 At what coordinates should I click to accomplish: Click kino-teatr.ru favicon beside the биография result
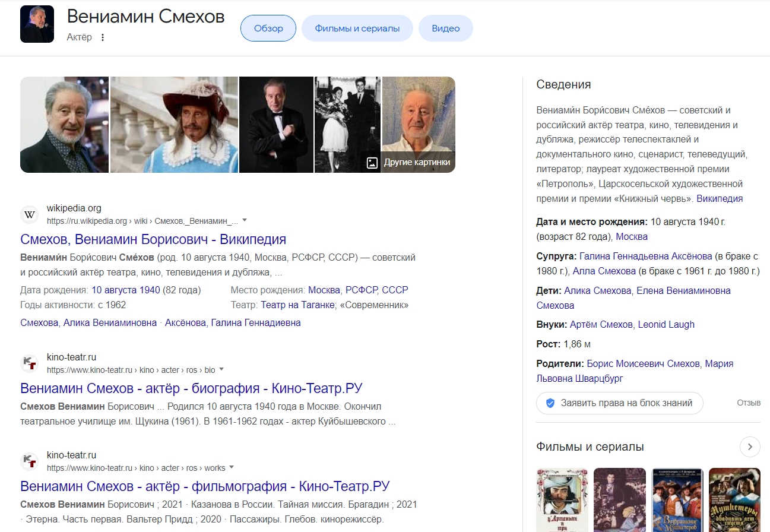30,363
